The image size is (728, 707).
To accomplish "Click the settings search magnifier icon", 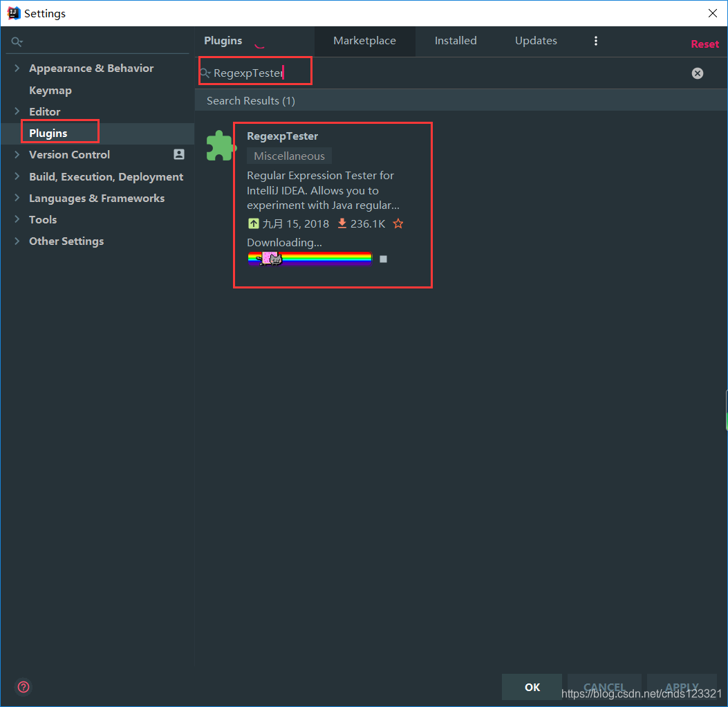I will point(17,42).
